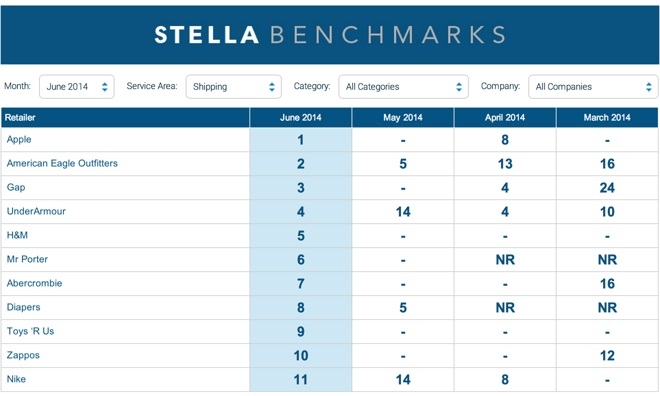
Task: Expand the Category dropdown showing All Categories
Action: click(403, 87)
